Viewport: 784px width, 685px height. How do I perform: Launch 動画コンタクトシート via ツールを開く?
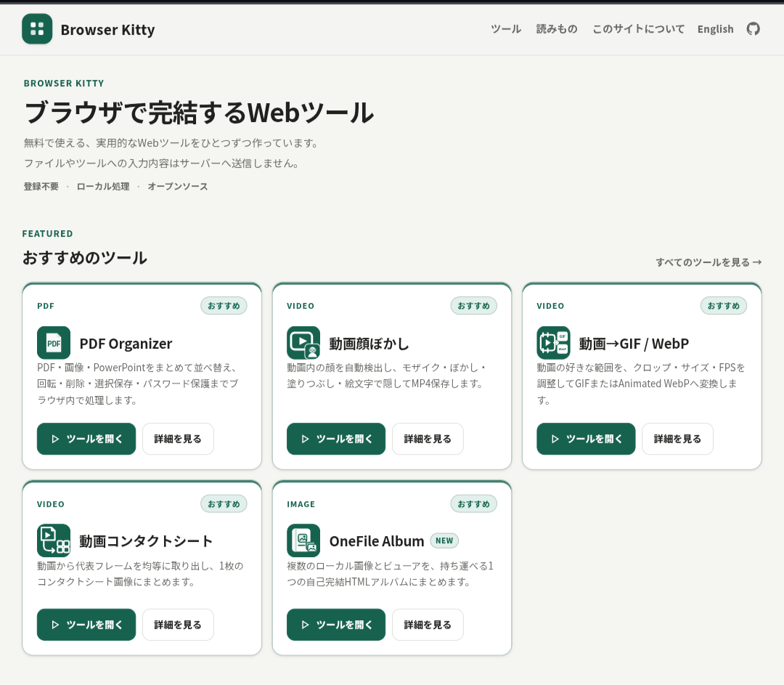tap(86, 625)
